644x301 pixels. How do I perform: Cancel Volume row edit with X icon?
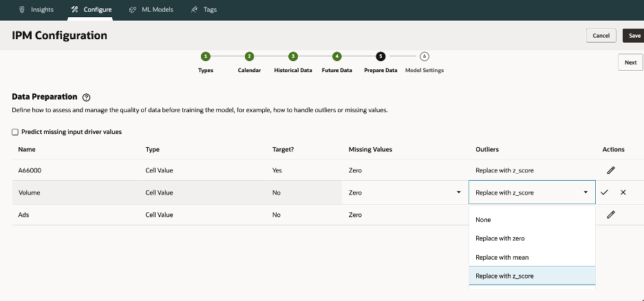click(x=623, y=192)
